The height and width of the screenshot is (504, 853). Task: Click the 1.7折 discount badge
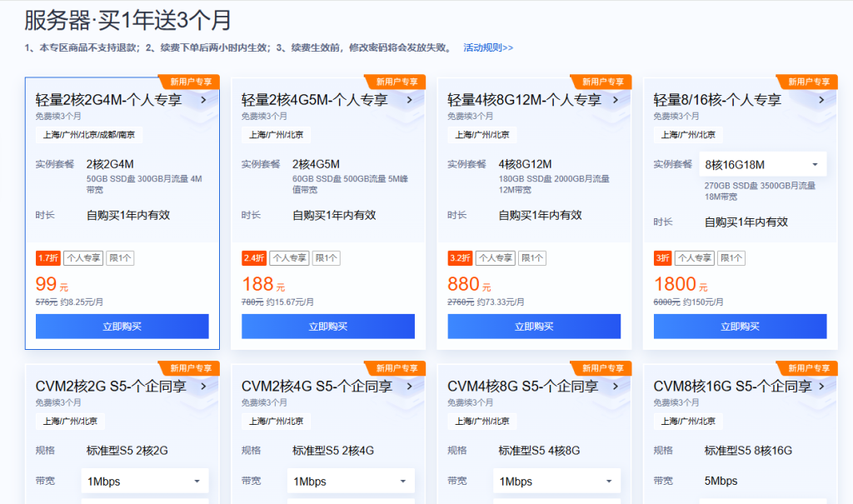click(x=47, y=258)
